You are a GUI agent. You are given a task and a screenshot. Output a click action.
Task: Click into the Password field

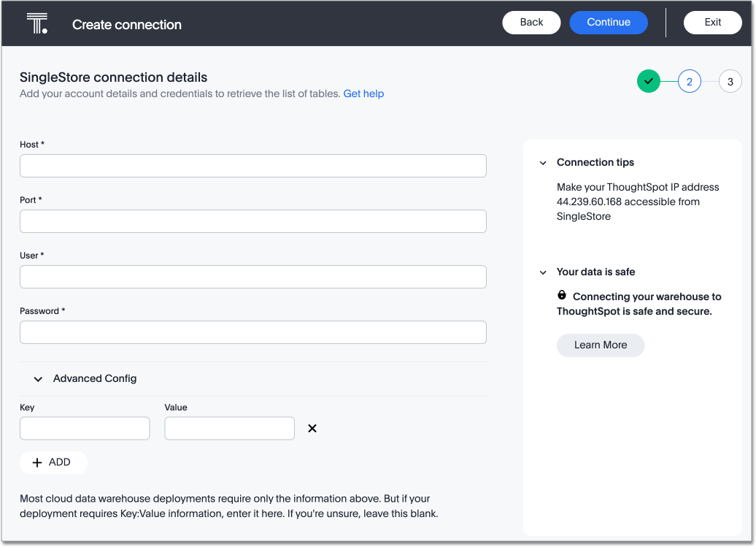(x=252, y=332)
